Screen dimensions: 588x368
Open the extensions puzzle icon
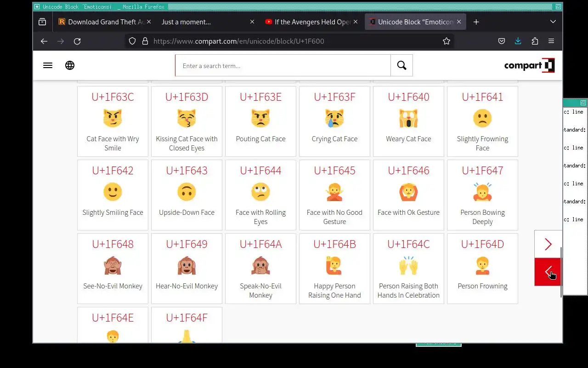pos(535,41)
